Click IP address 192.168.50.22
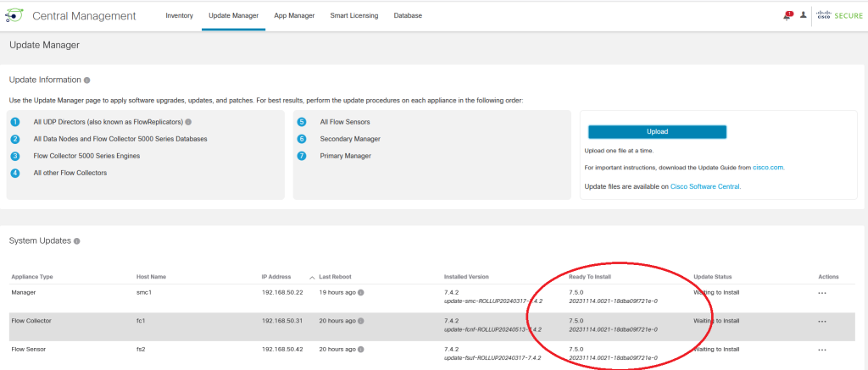Viewport: 868px width, 370px height. 282,293
